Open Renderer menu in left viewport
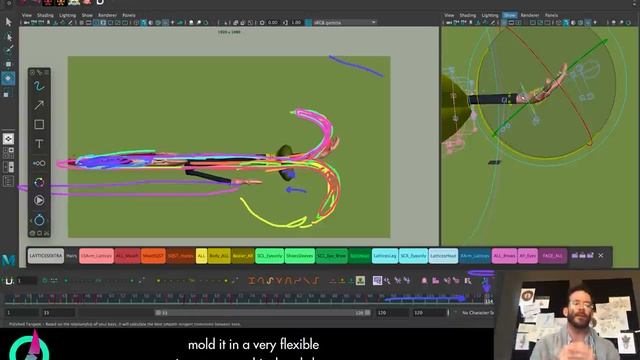Viewport: 640px width, 360px height. pos(107,15)
